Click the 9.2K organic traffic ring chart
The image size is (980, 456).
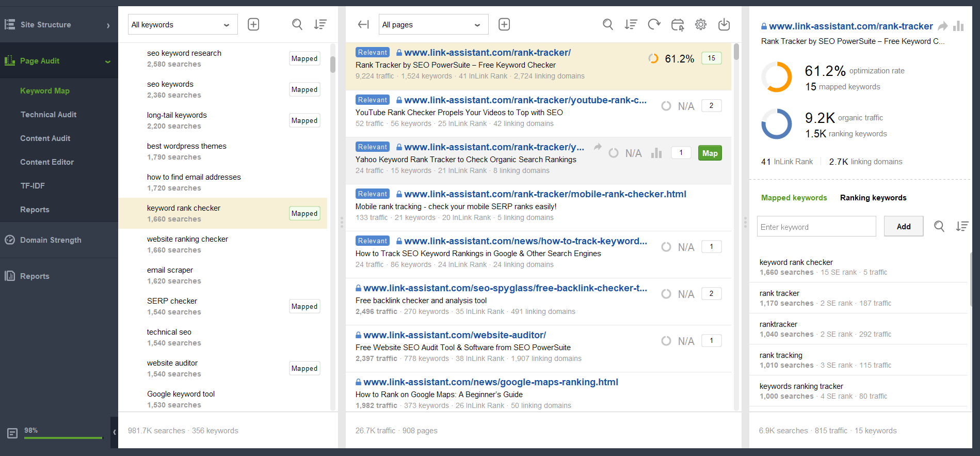776,124
